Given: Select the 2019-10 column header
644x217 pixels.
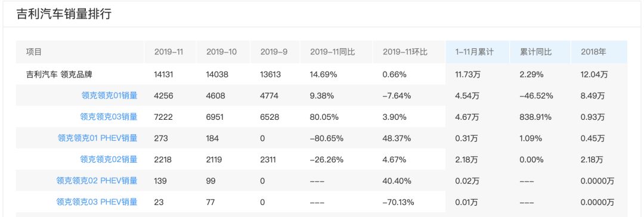Looking at the screenshot, I should 221,52.
